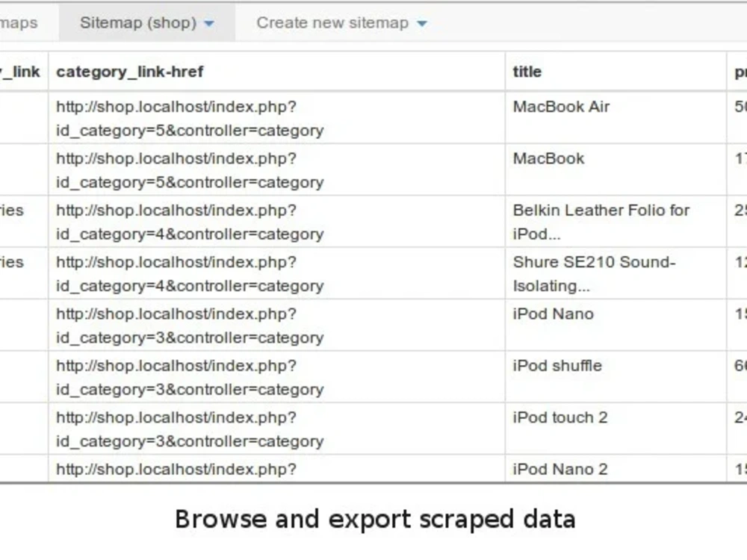Image resolution: width=747 pixels, height=560 pixels.
Task: Click the title column header
Action: click(527, 72)
